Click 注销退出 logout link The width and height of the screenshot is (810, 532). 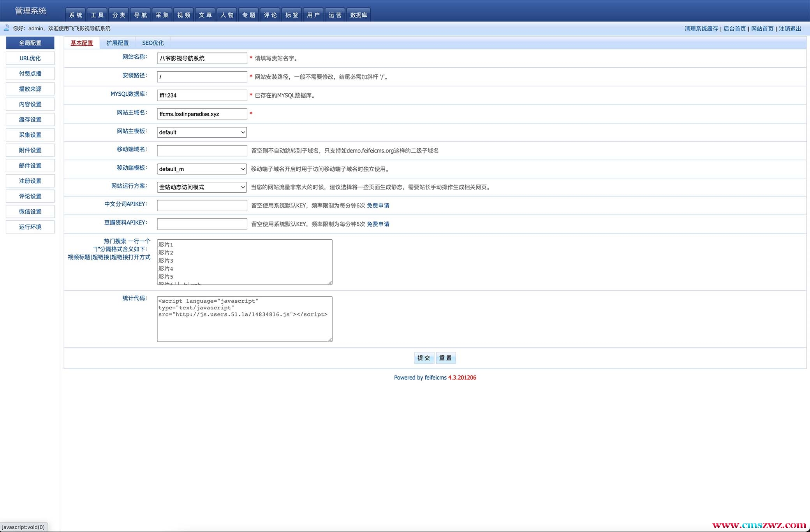(x=790, y=28)
